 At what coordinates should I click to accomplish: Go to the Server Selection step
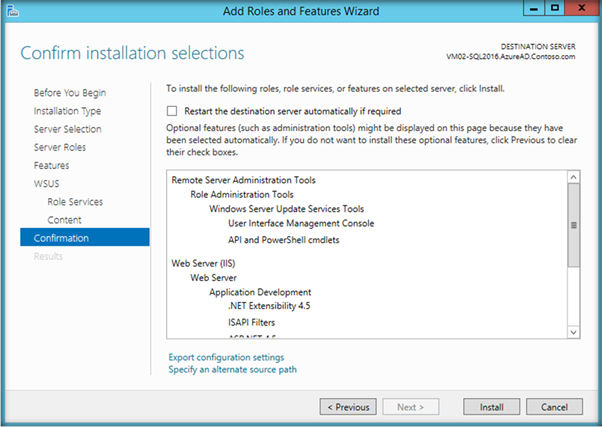click(x=67, y=129)
